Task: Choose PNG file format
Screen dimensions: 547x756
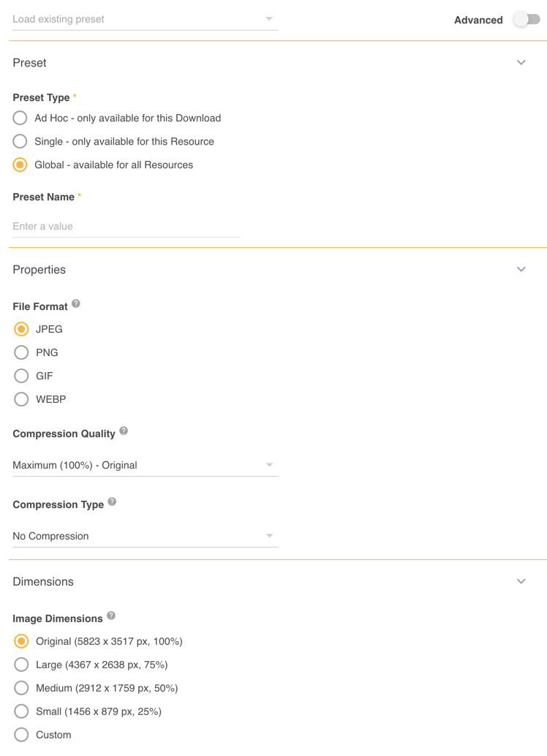Action: click(x=22, y=353)
